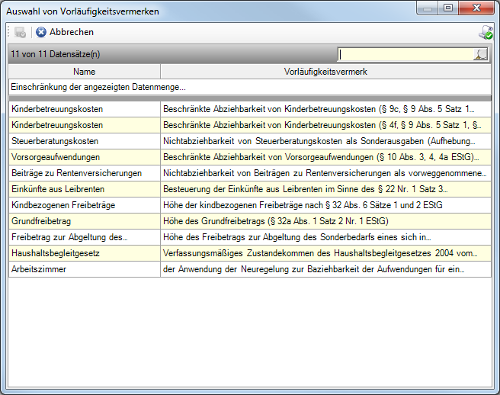Click Nichtabziehbarkeit von Beiträgen zu Rentenversicherungen cell
500x395 pixels.
(326, 173)
